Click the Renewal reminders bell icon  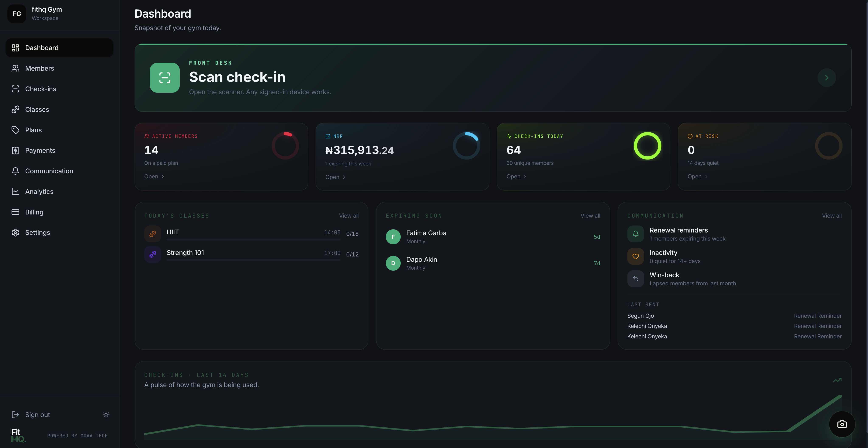tap(635, 234)
